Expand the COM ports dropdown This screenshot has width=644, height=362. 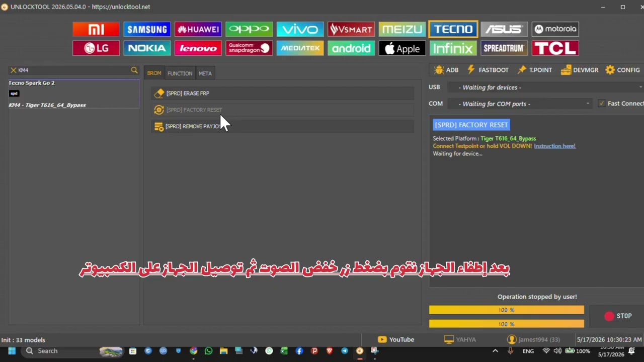pos(588,104)
